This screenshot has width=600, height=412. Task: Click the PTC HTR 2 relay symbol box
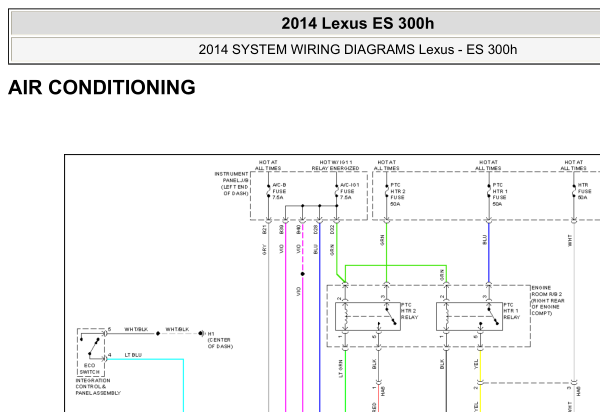[368, 316]
